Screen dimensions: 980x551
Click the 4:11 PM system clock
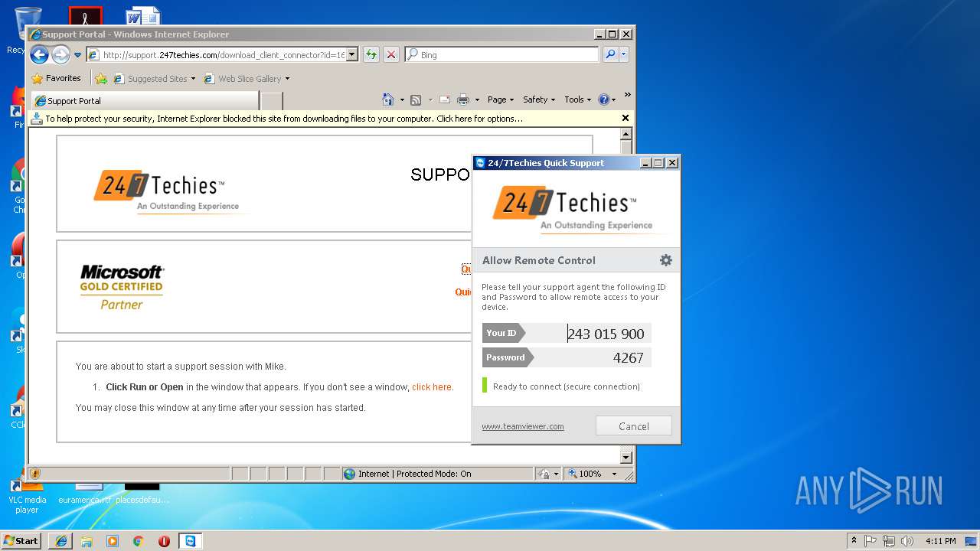pyautogui.click(x=940, y=540)
